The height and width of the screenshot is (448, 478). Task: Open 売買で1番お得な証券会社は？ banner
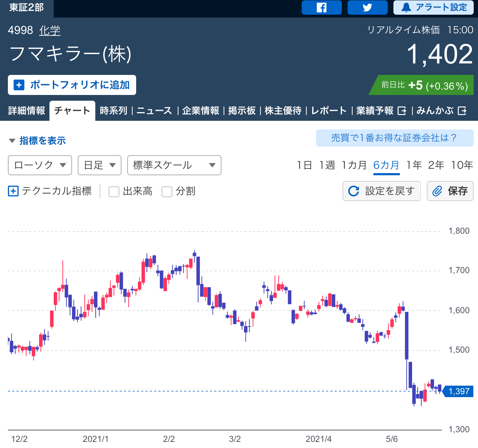395,138
